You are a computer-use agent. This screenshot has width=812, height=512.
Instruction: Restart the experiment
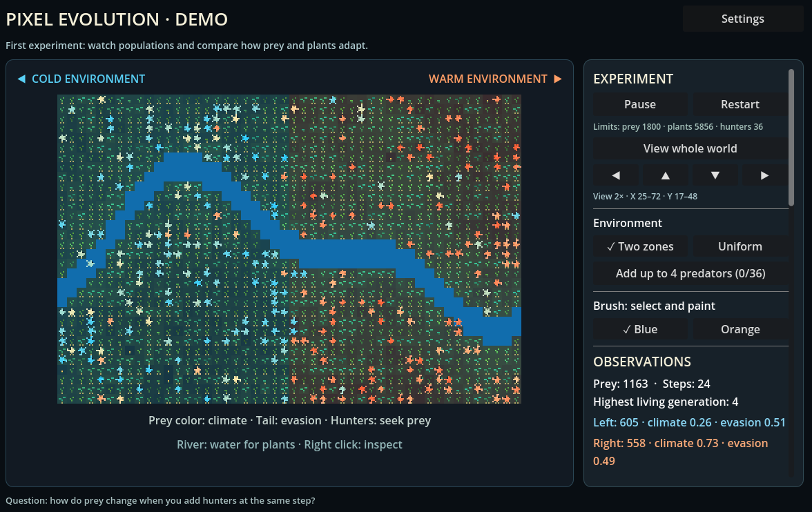(x=740, y=104)
